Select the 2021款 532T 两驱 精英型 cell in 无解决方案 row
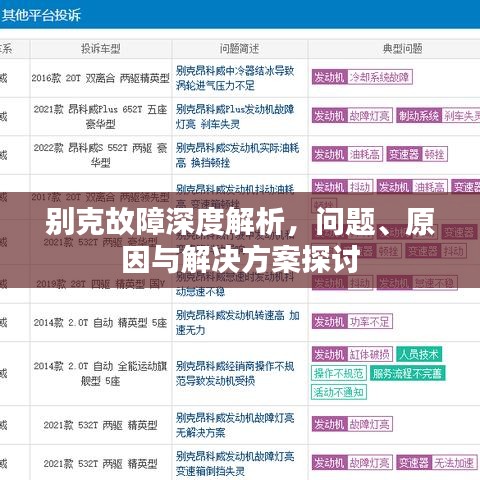The height and width of the screenshot is (480, 480). pos(101,425)
